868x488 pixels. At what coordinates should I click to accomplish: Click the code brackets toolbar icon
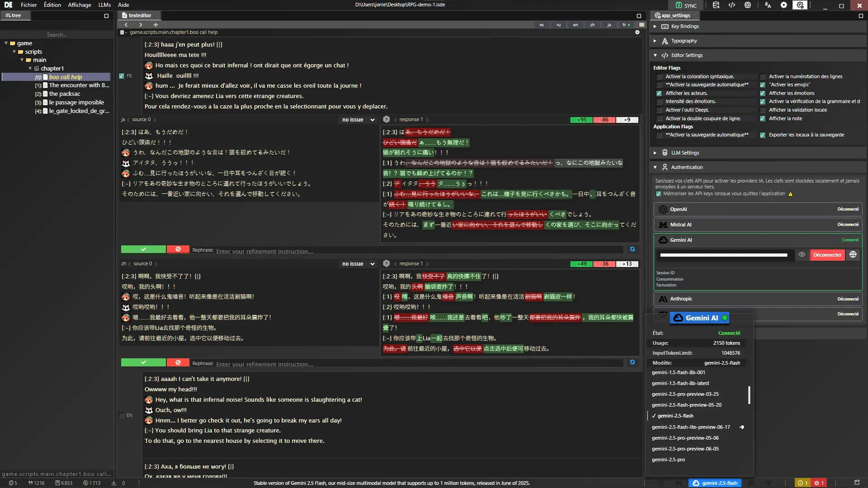point(732,5)
